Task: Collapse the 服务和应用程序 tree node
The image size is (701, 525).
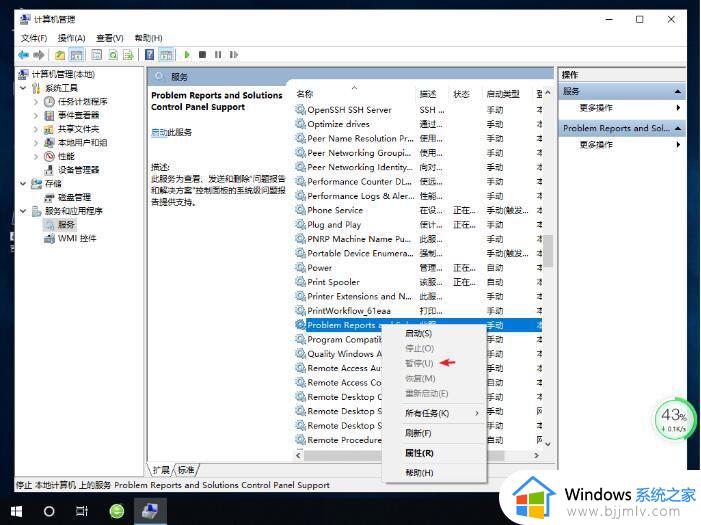Action: 23,211
